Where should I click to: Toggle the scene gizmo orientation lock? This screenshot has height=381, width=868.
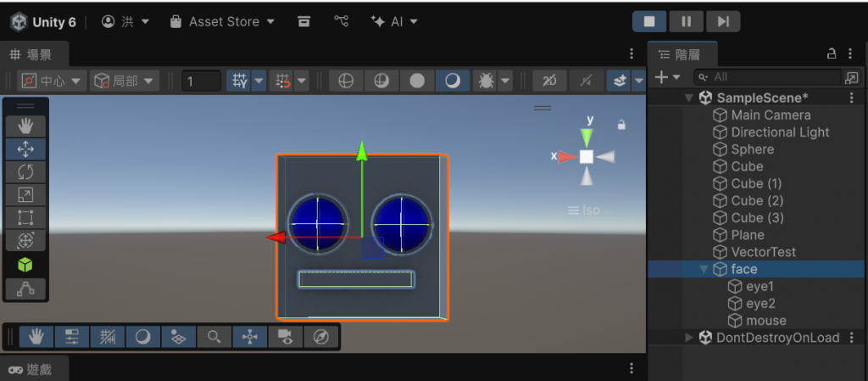click(x=621, y=125)
